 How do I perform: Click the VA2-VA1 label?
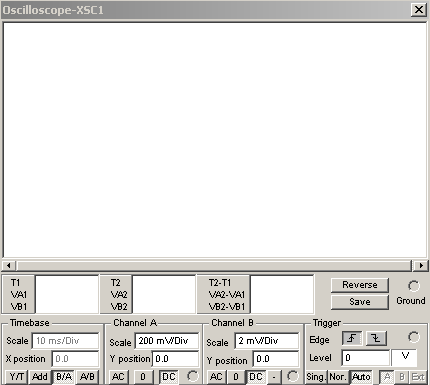click(227, 295)
